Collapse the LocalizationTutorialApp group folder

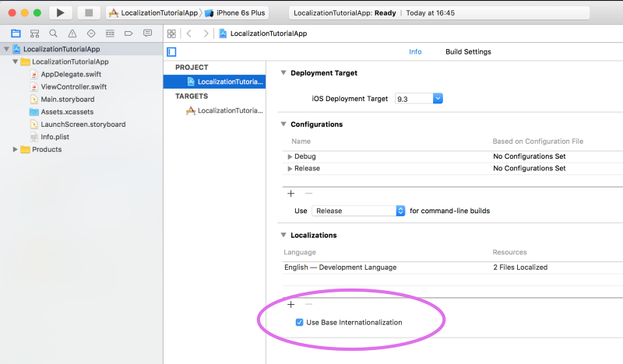click(x=15, y=61)
